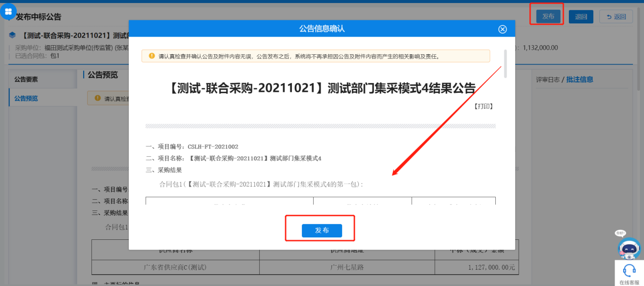Image resolution: width=644 pixels, height=286 pixels.
Task: Select 公告预览 sidebar tab
Action: [26, 98]
